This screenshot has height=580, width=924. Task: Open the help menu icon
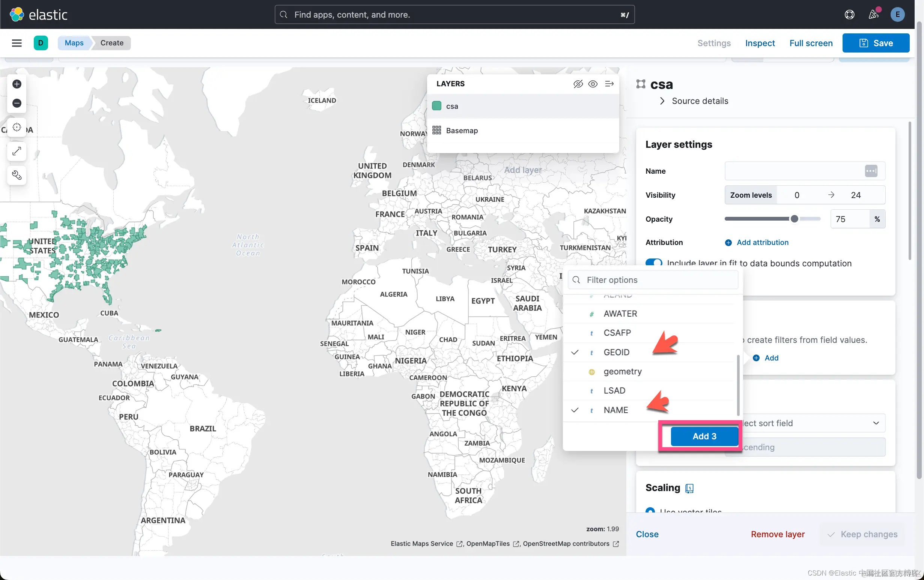click(849, 15)
